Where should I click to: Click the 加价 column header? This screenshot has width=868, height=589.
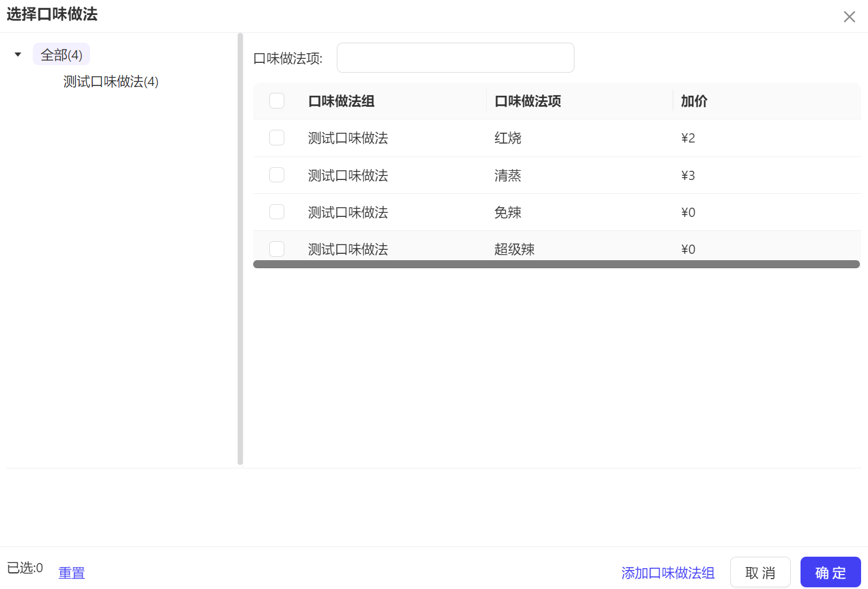pos(694,101)
